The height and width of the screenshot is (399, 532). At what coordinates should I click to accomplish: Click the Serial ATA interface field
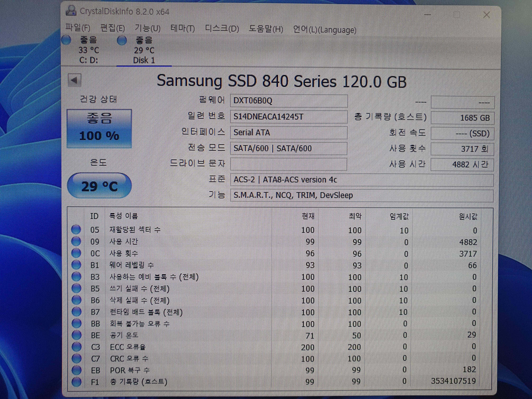289,132
